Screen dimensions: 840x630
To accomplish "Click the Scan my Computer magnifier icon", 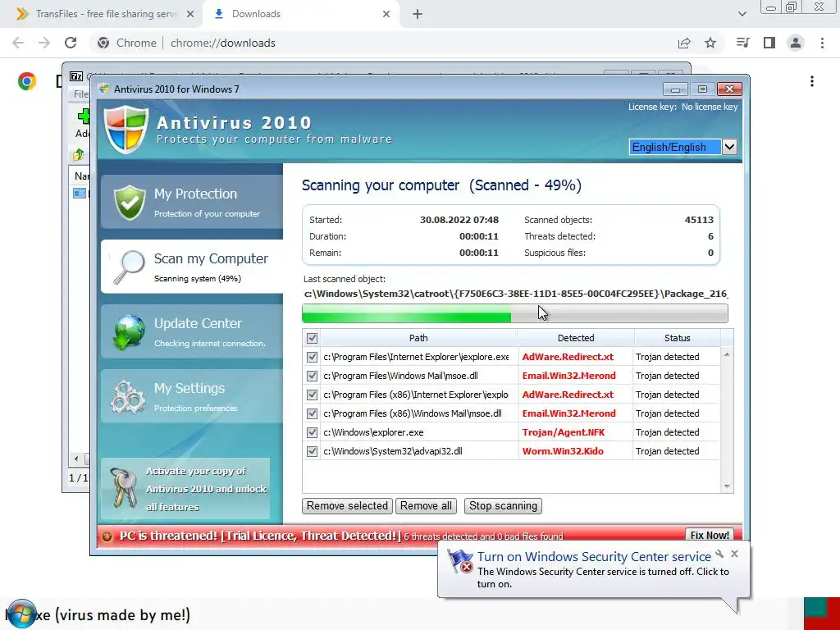I will (129, 267).
